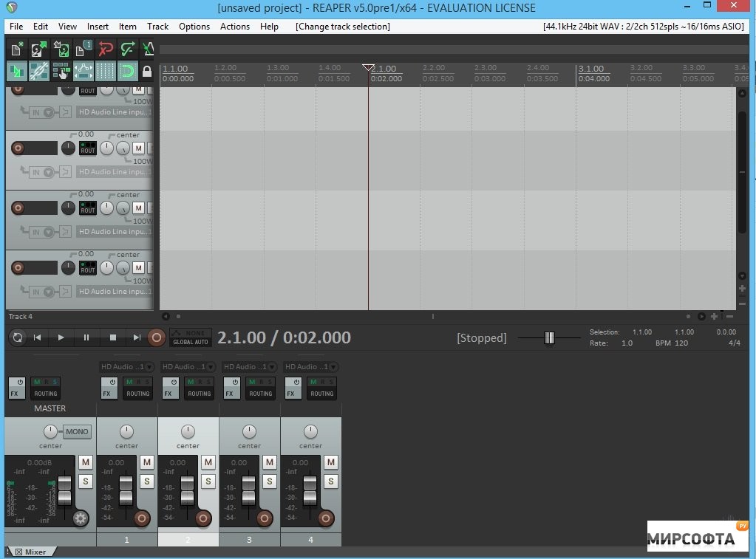Arm mixer track 4 for recording
This screenshot has height=559, width=756.
325,518
